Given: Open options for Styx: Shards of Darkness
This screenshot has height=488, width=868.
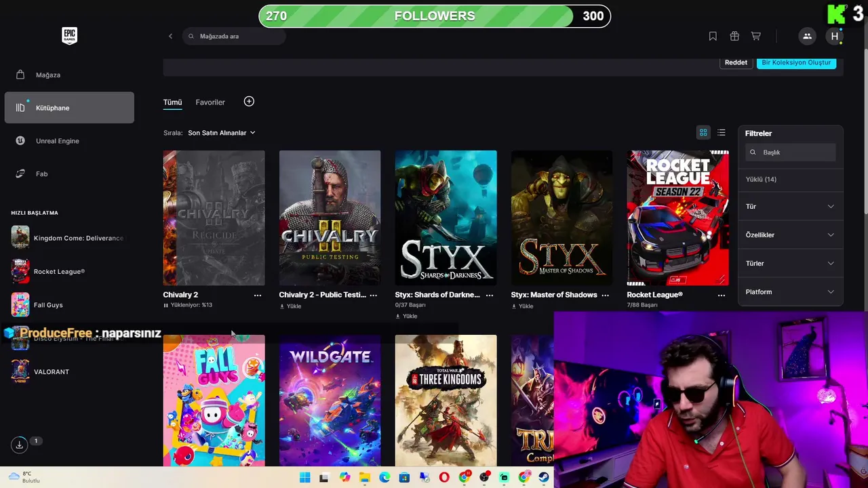Looking at the screenshot, I should tap(490, 295).
